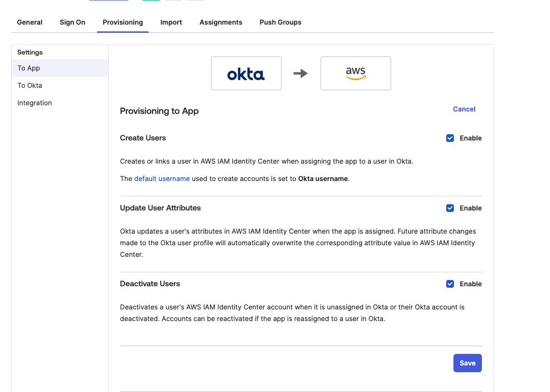550x392 pixels.
Task: View the Push Groups tab
Action: pyautogui.click(x=280, y=22)
